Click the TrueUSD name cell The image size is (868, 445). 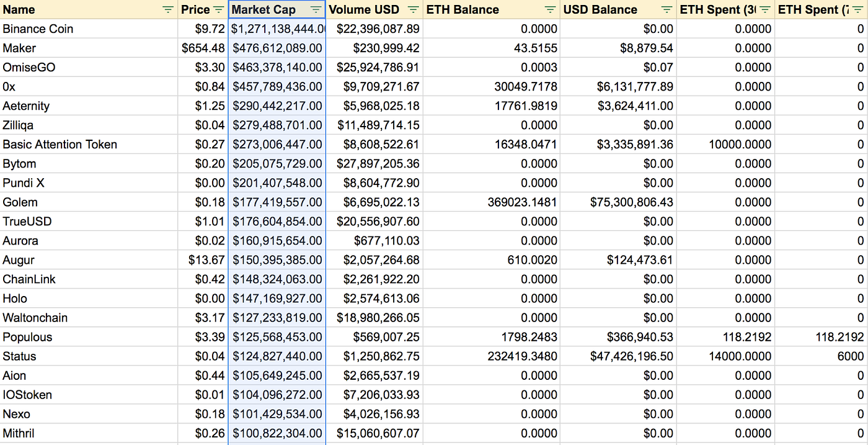(x=89, y=221)
